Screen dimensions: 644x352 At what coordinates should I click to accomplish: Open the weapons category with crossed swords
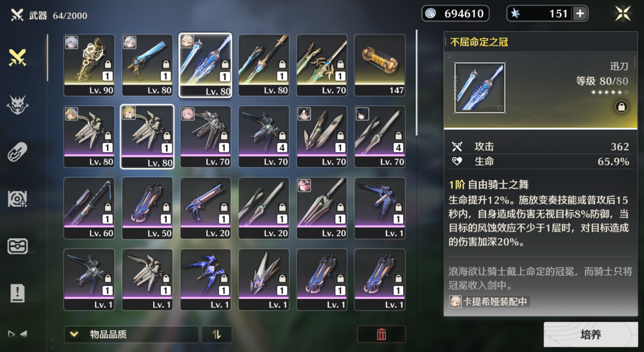tap(18, 58)
